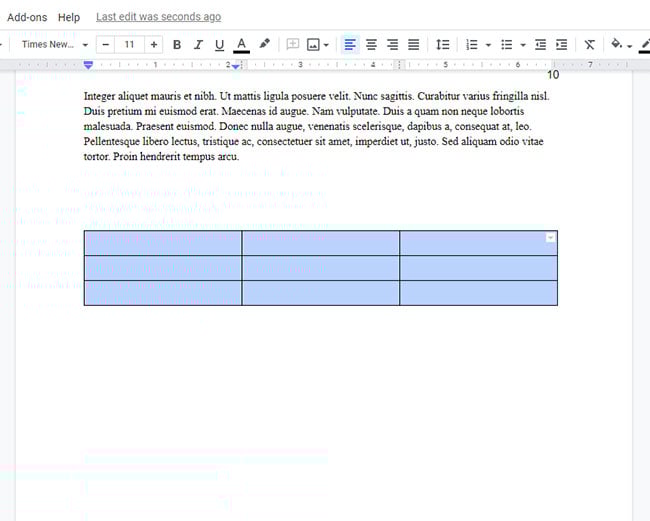Screen dimensions: 650x521
Task: Toggle bold formatting
Action: pyautogui.click(x=177, y=44)
